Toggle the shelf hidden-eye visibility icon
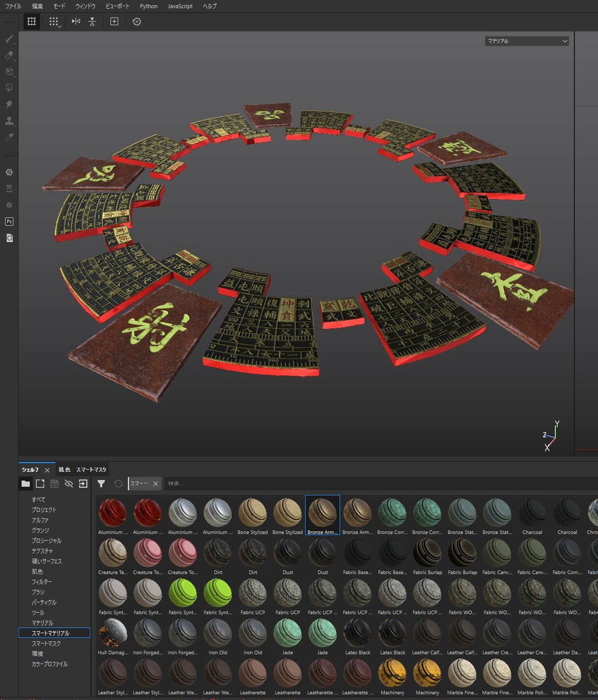598x700 pixels. [x=69, y=484]
